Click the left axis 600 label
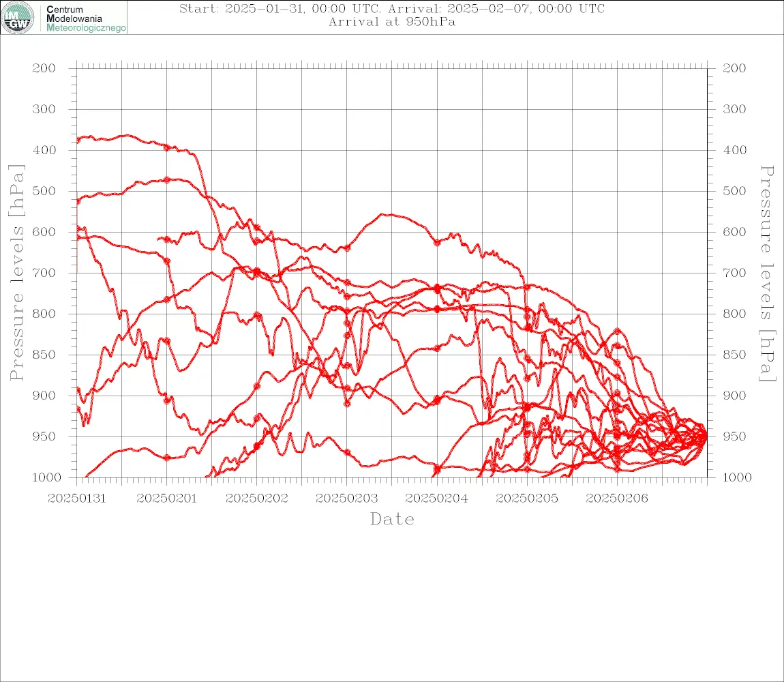Image resolution: width=784 pixels, height=682 pixels. [44, 232]
